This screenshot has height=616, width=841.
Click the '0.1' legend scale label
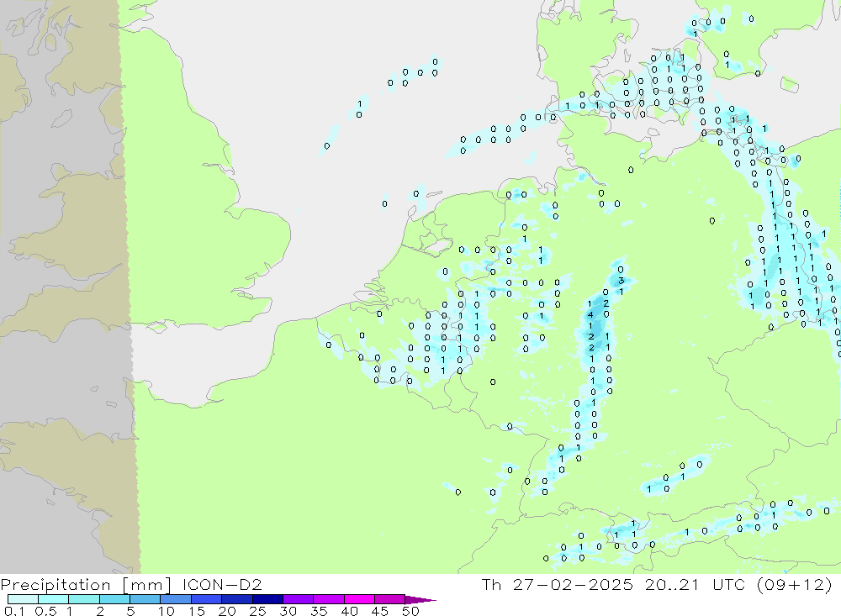point(14,611)
